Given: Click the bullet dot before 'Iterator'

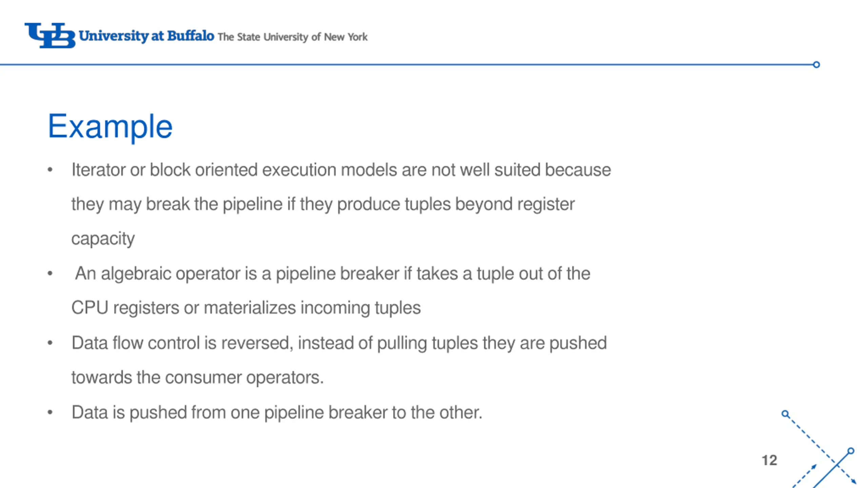Looking at the screenshot, I should pos(50,169).
